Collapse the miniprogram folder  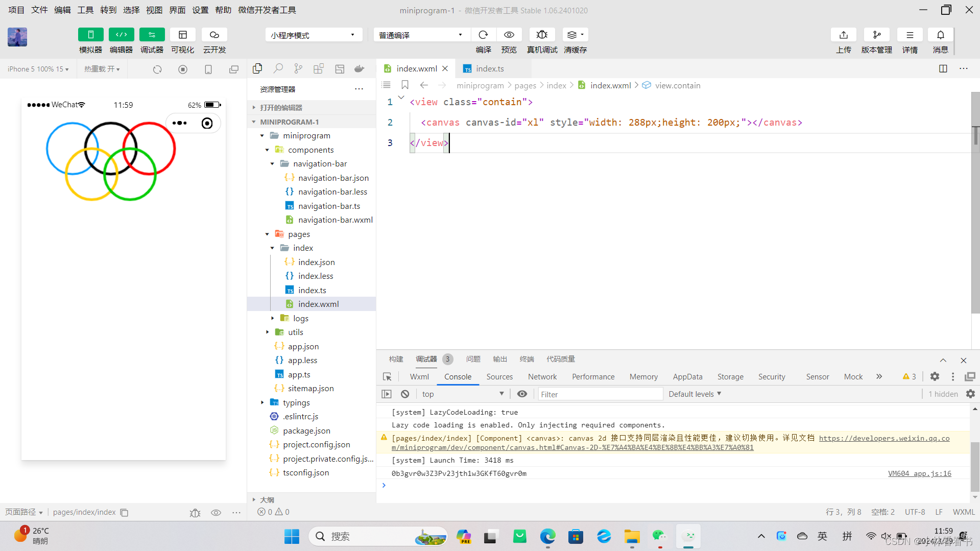[x=262, y=136]
